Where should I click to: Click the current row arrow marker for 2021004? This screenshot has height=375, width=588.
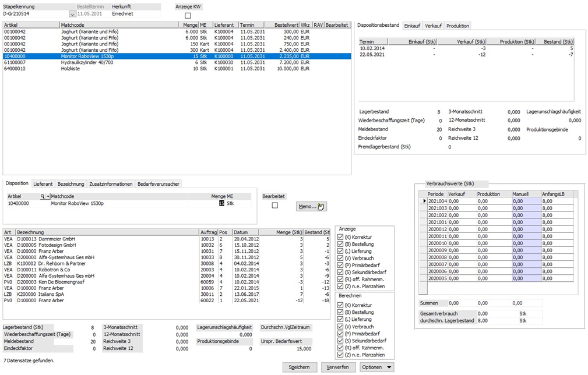(423, 201)
